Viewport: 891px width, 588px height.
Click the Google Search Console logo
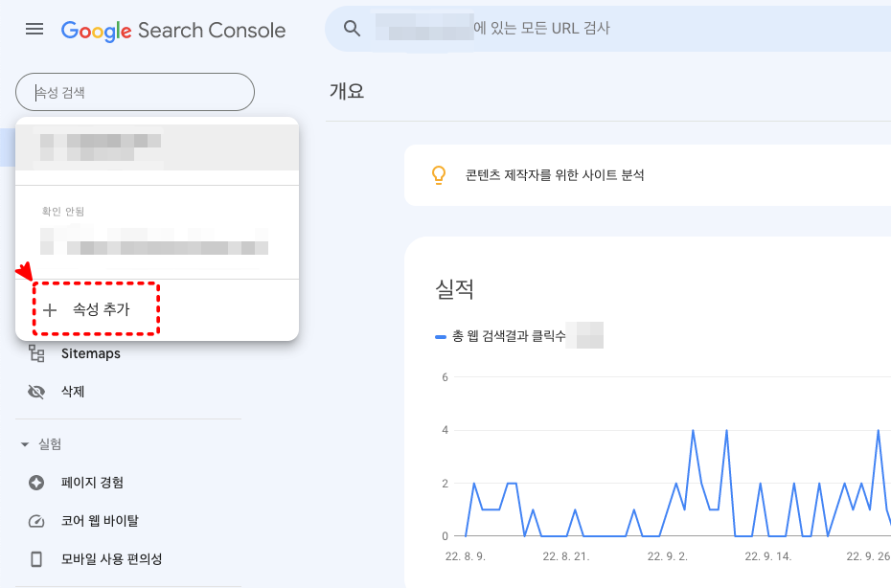click(173, 30)
